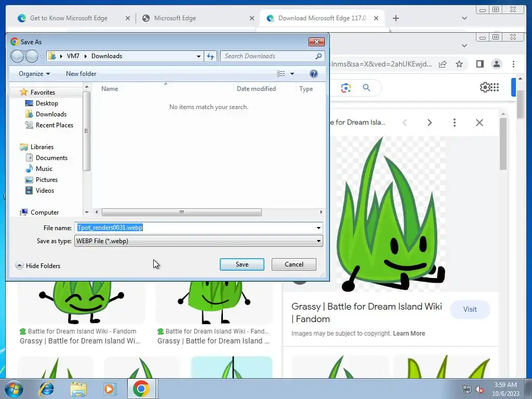Viewport: 532px width, 399px height.
Task: Click Save button in Save As dialog
Action: point(242,264)
